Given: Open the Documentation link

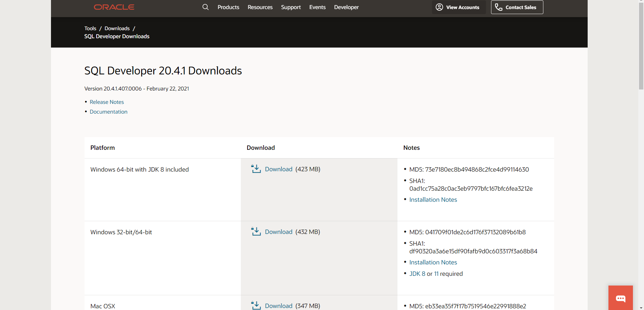Looking at the screenshot, I should [108, 112].
